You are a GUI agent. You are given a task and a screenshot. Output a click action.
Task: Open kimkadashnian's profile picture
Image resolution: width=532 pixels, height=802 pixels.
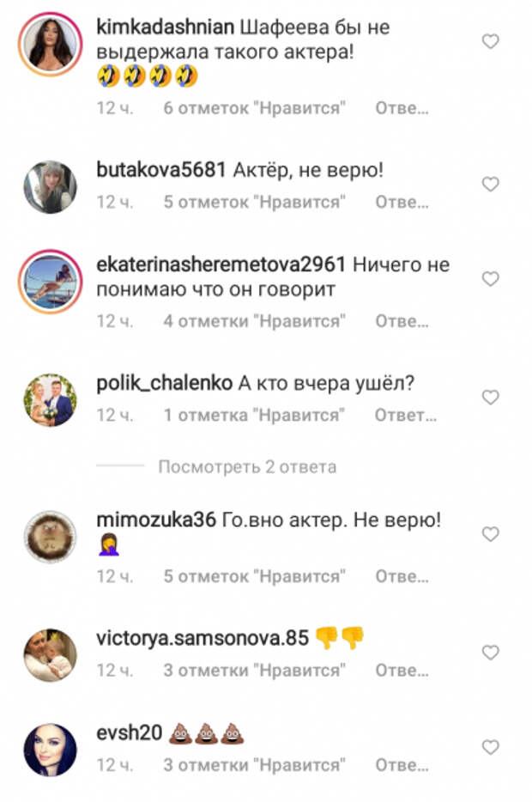coord(50,44)
